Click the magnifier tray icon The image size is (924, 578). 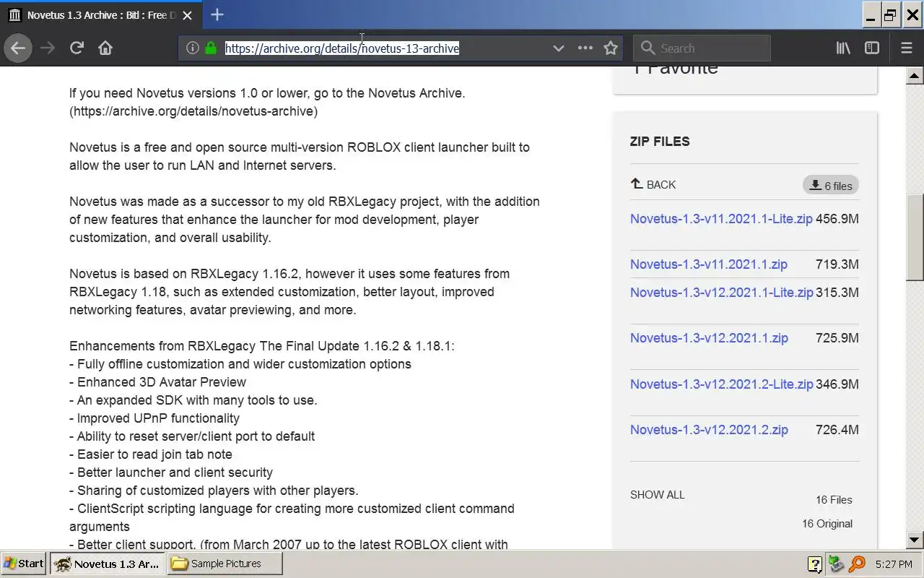[857, 564]
